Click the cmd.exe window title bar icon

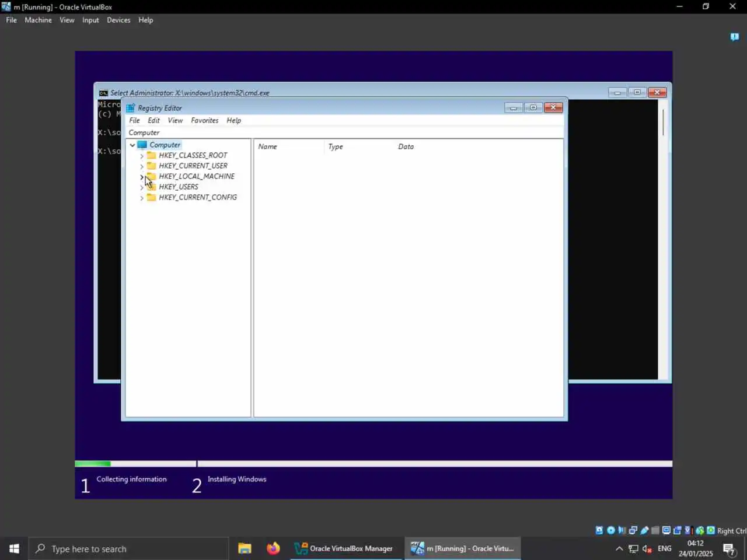[x=103, y=93]
